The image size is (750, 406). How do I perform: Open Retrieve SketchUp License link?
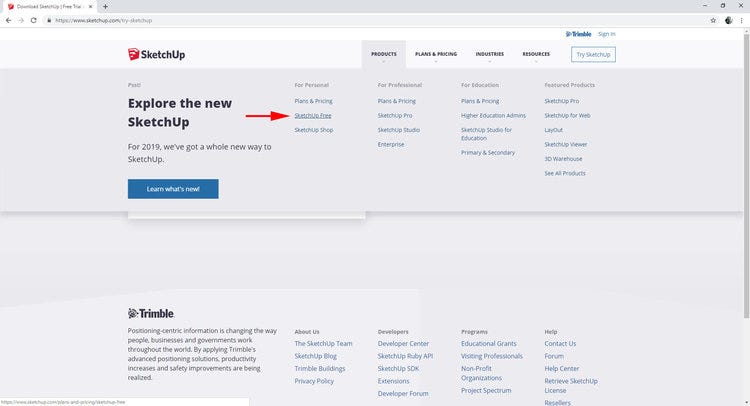click(x=571, y=385)
